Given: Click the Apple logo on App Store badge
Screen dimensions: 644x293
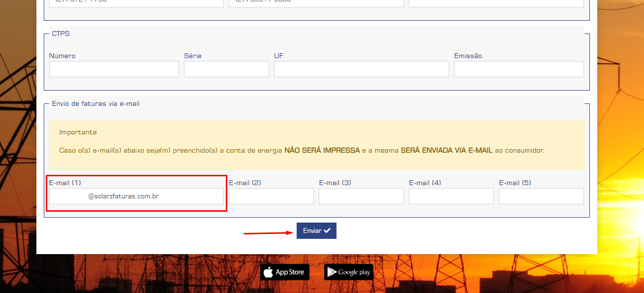Looking at the screenshot, I should (268, 272).
